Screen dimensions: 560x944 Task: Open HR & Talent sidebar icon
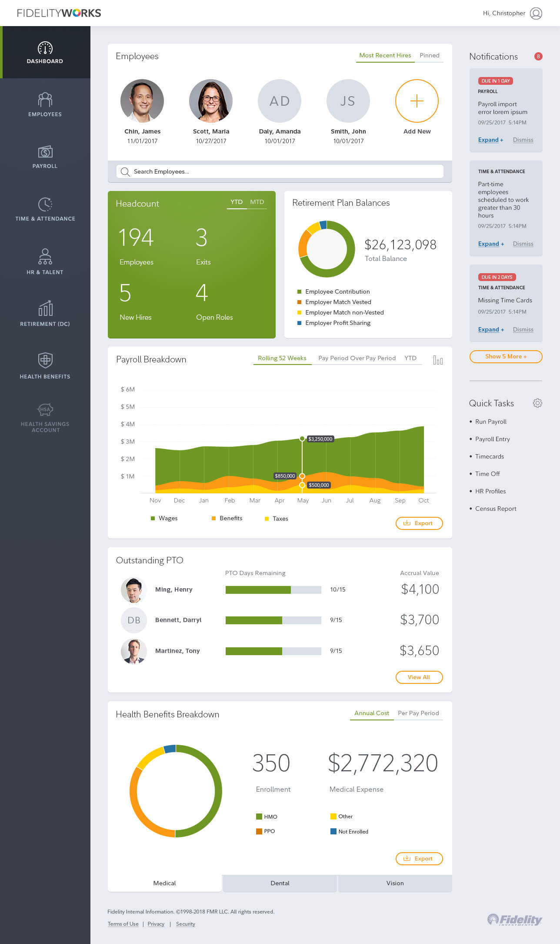click(x=45, y=257)
